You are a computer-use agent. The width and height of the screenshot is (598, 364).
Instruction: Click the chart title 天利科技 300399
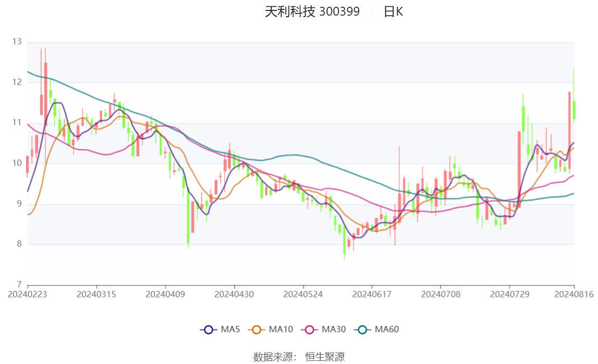tap(312, 12)
